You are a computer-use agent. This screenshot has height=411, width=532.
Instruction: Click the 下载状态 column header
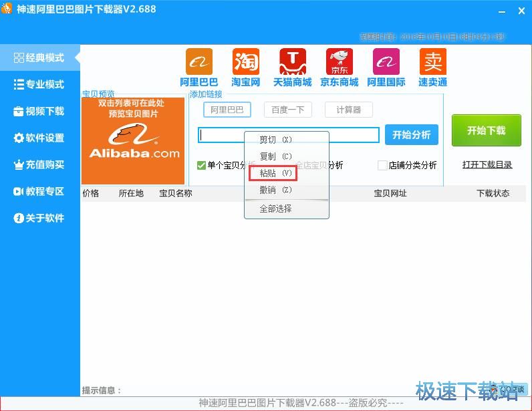point(493,193)
